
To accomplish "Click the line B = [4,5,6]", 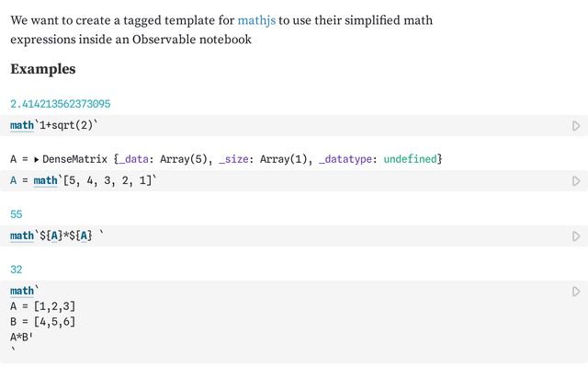I will [43, 322].
